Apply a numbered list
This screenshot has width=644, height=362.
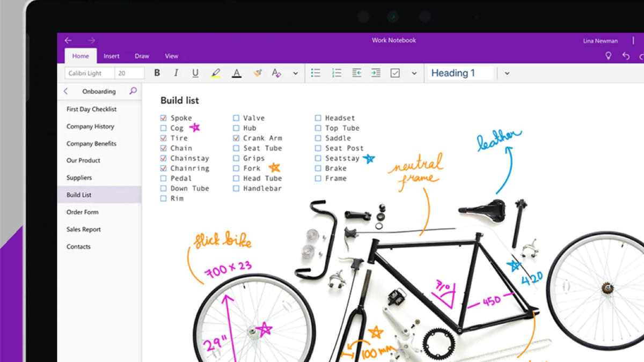tap(336, 72)
